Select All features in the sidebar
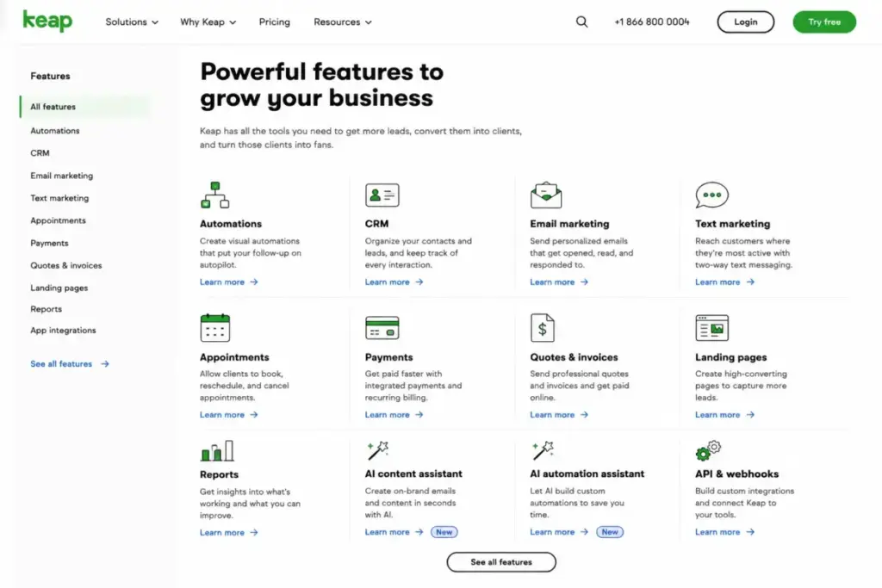The image size is (882, 588). tap(85, 107)
